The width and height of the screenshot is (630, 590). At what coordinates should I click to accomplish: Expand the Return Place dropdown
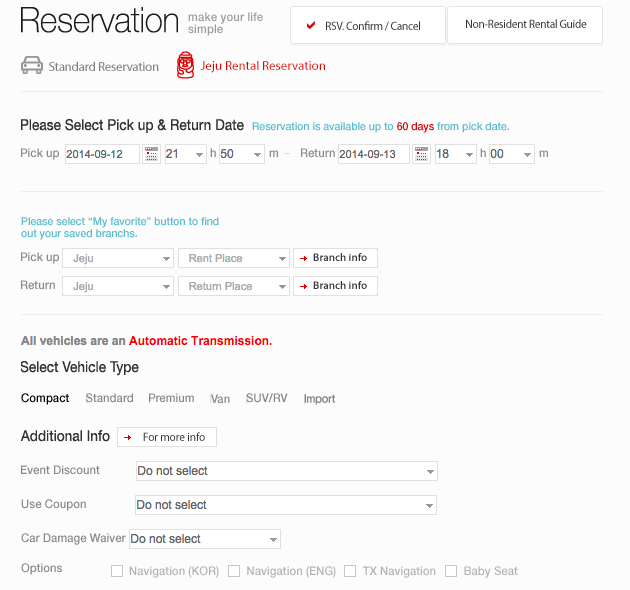234,286
